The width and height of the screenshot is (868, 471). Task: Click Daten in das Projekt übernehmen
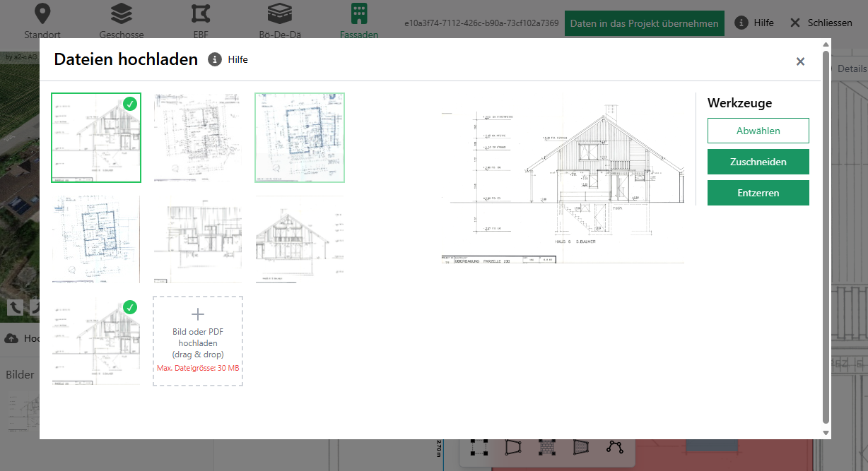[645, 23]
